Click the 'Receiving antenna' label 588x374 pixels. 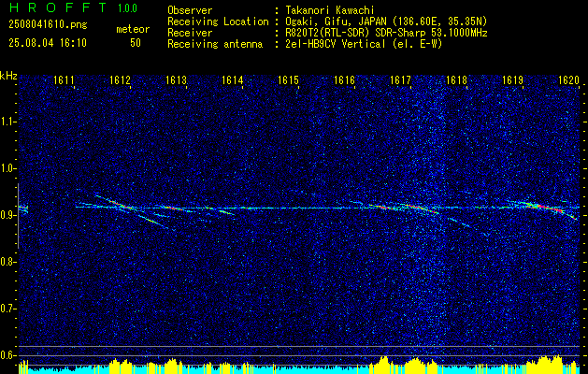pos(215,44)
